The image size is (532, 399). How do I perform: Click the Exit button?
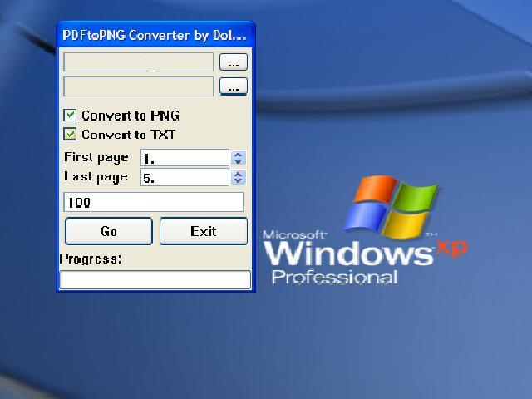(203, 231)
